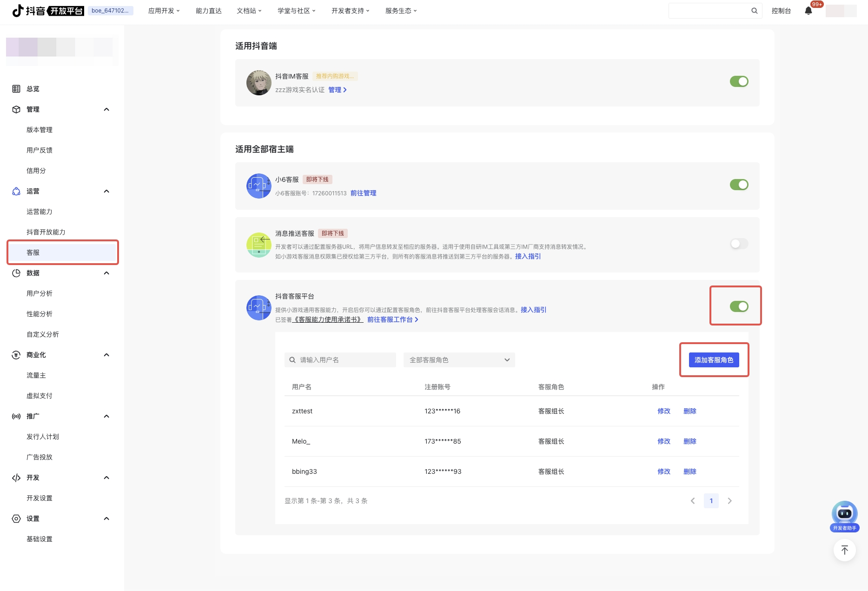Click the 运营 sidebar icon
The width and height of the screenshot is (868, 591).
point(16,191)
